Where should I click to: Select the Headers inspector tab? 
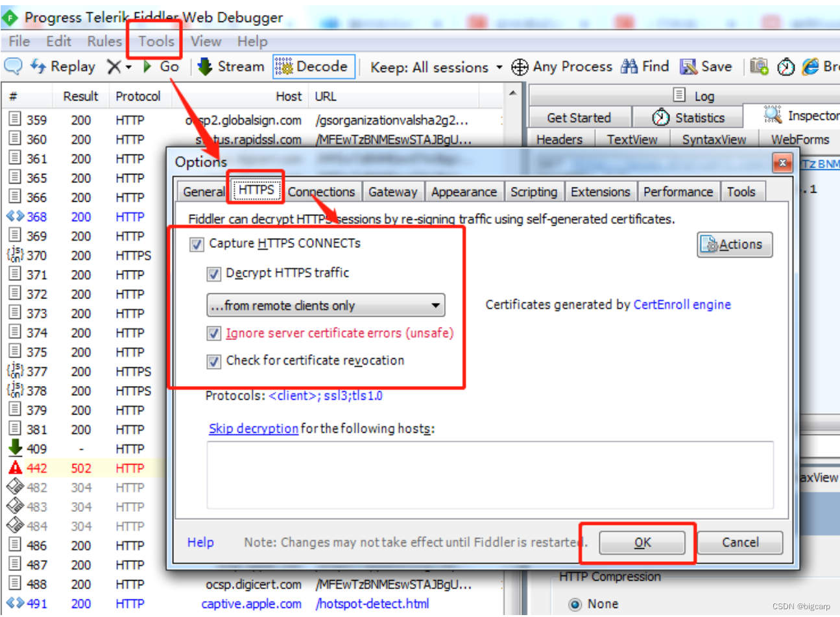(x=559, y=139)
